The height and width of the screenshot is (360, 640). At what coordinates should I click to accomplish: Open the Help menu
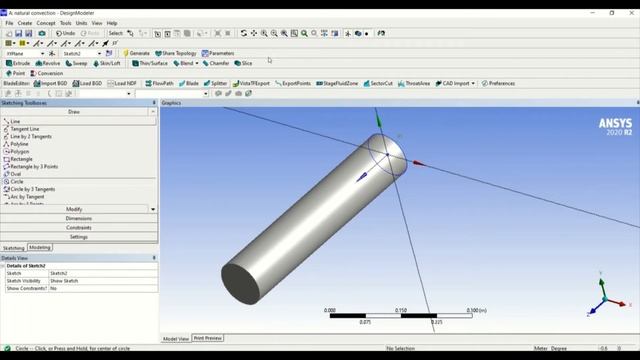[x=112, y=23]
